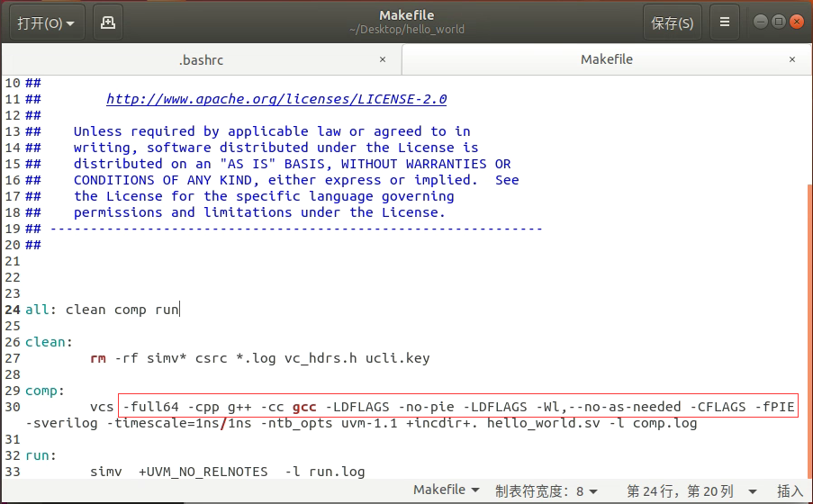Viewport: 813px width, 504px height.
Task: Switch to the .bashrc tab
Action: coord(201,60)
